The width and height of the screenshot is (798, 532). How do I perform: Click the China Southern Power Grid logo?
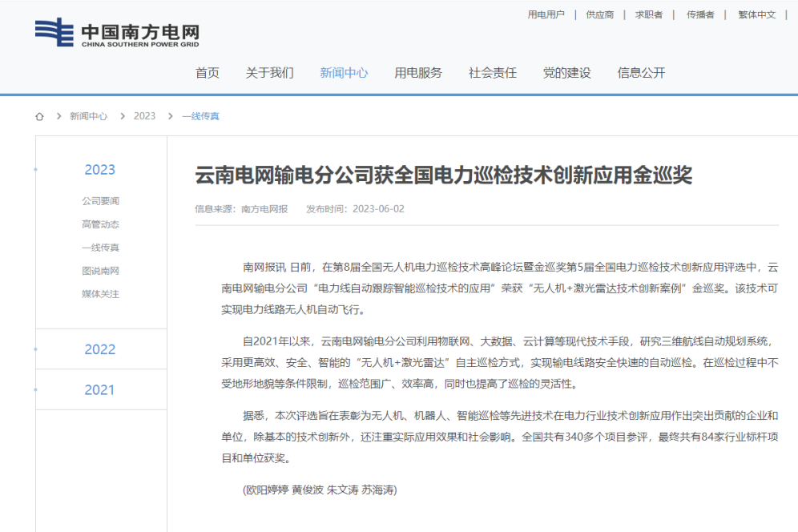click(117, 34)
